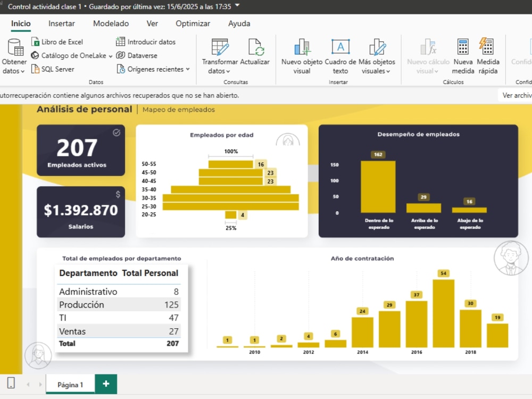Click the man avatar near Año de contratación
532x399 pixels.
coord(511,258)
